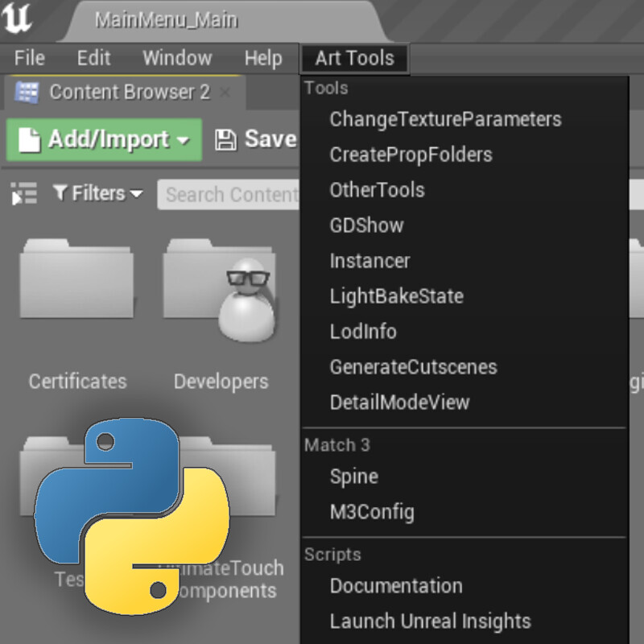Open Documentation under Scripts
This screenshot has width=644, height=644.
tap(395, 586)
